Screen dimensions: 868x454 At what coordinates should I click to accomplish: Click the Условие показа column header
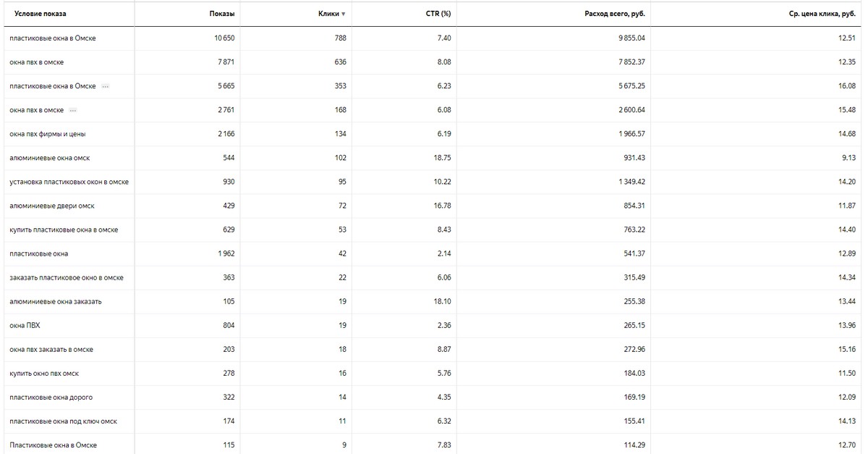41,14
